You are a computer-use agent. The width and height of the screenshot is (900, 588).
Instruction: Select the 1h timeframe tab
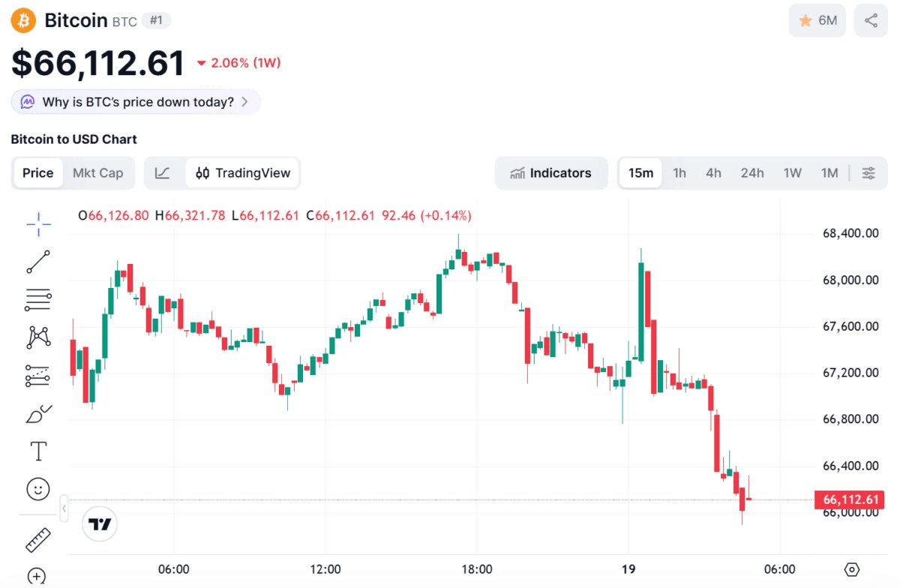coord(679,173)
